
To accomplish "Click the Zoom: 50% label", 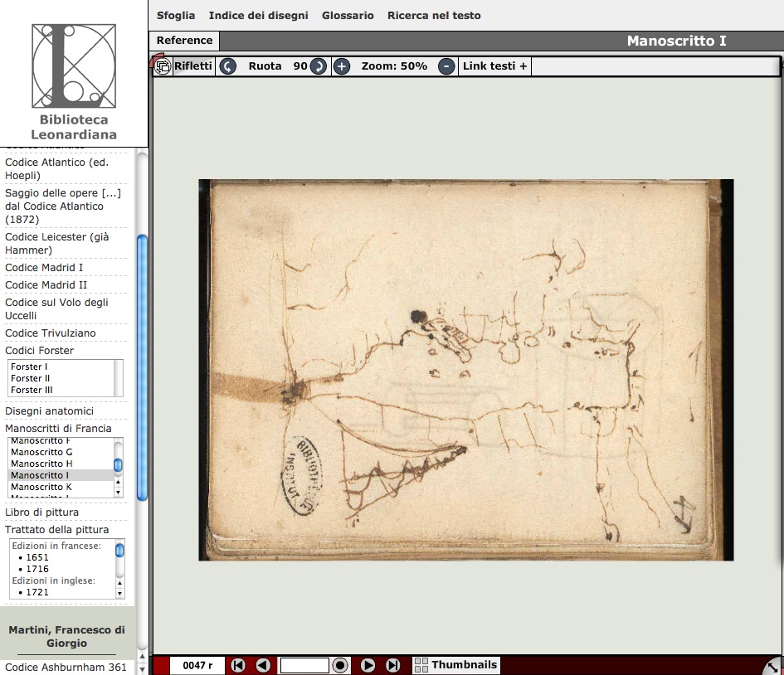I will [x=394, y=66].
